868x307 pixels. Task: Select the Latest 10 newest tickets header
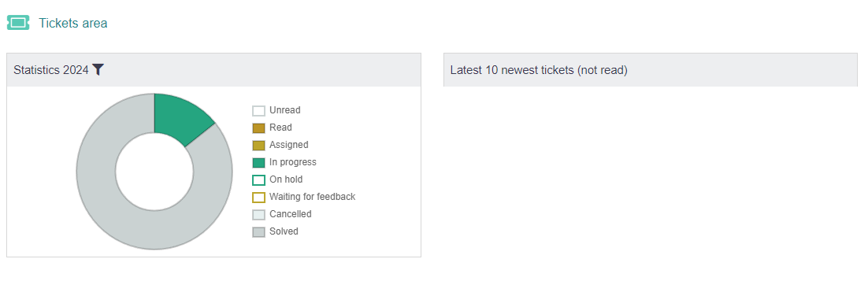(651, 70)
